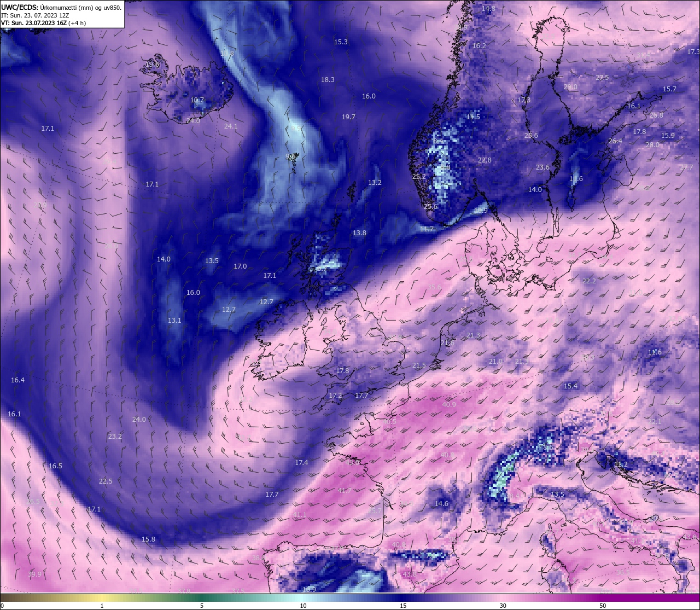Click the 30 label on the color scale

pos(503,606)
